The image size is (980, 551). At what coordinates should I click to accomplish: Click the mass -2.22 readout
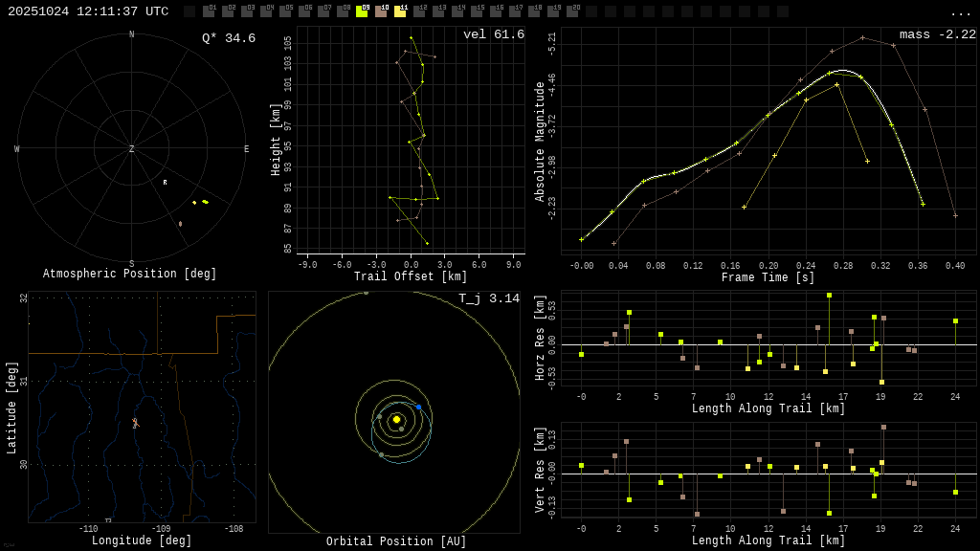pyautogui.click(x=937, y=34)
